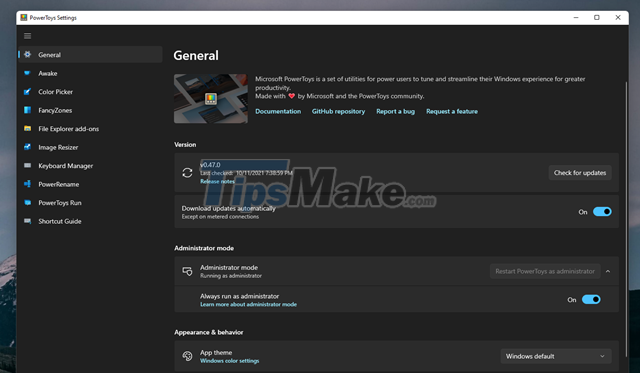Click the PowerRename icon
Image resolution: width=640 pixels, height=373 pixels.
pyautogui.click(x=27, y=184)
